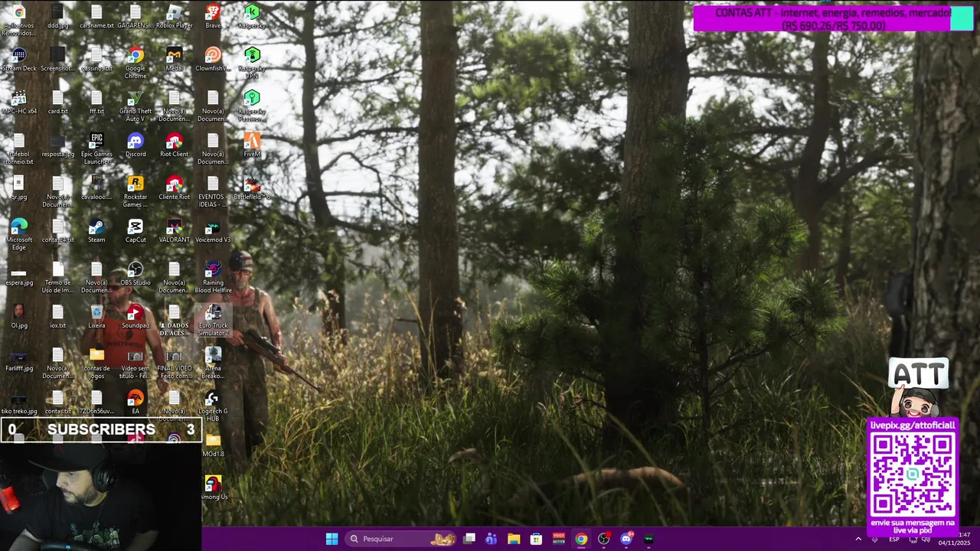Select the Clownfish voice changer icon
980x551 pixels.
tap(213, 60)
